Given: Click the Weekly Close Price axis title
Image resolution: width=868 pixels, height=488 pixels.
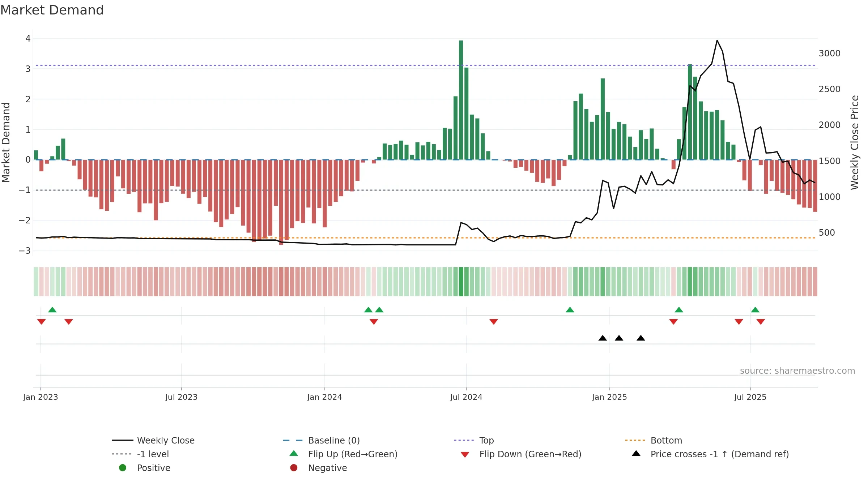Looking at the screenshot, I should coord(855,142).
